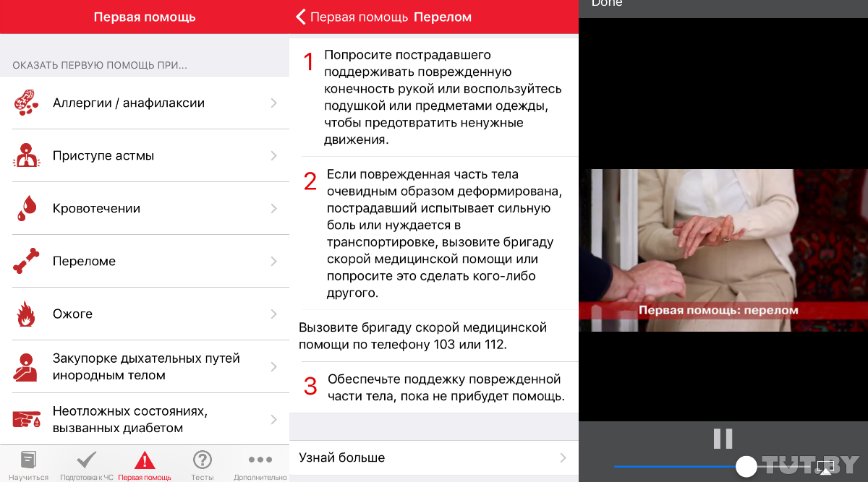The height and width of the screenshot is (482, 868).
Task: Open the Дополнительно tab
Action: (260, 465)
